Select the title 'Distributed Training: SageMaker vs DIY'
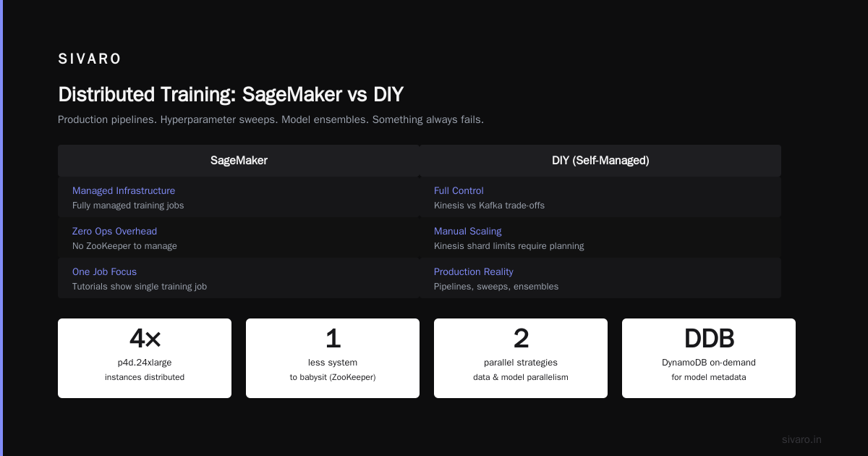The image size is (868, 456). tap(231, 95)
